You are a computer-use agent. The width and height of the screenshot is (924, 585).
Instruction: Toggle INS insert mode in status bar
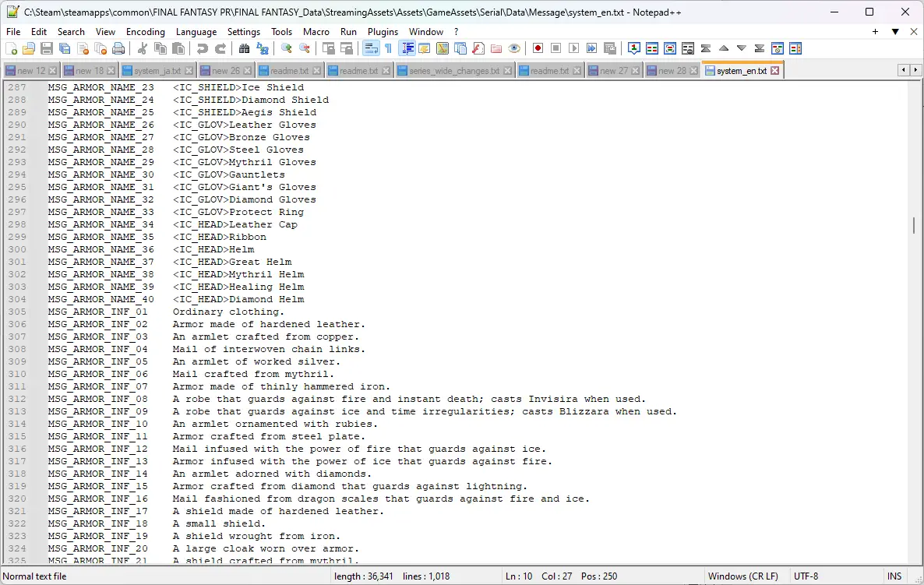(x=894, y=576)
